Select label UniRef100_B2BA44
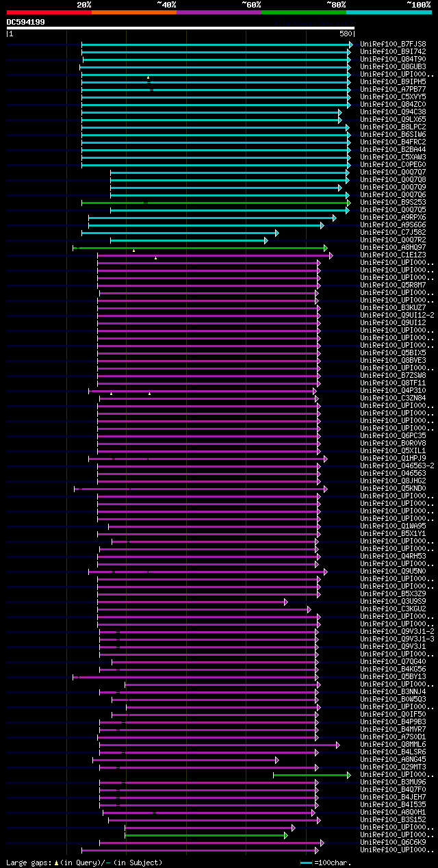438x868 pixels. [393, 149]
